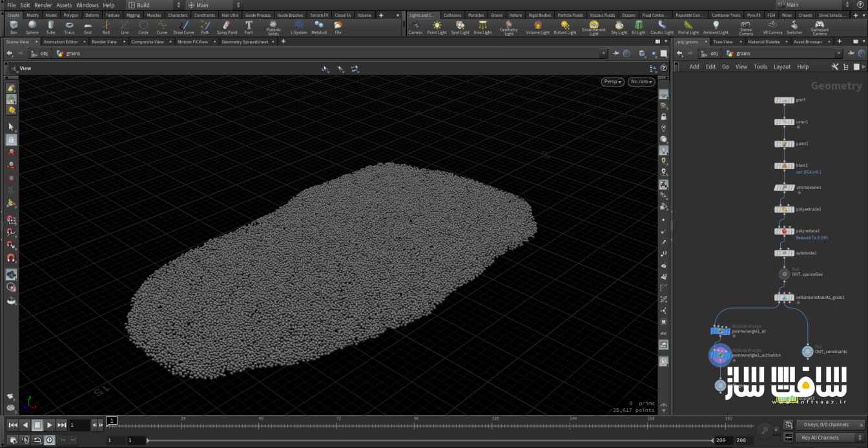
Task: Select the Draw Curve shelf tool
Action: [x=183, y=27]
